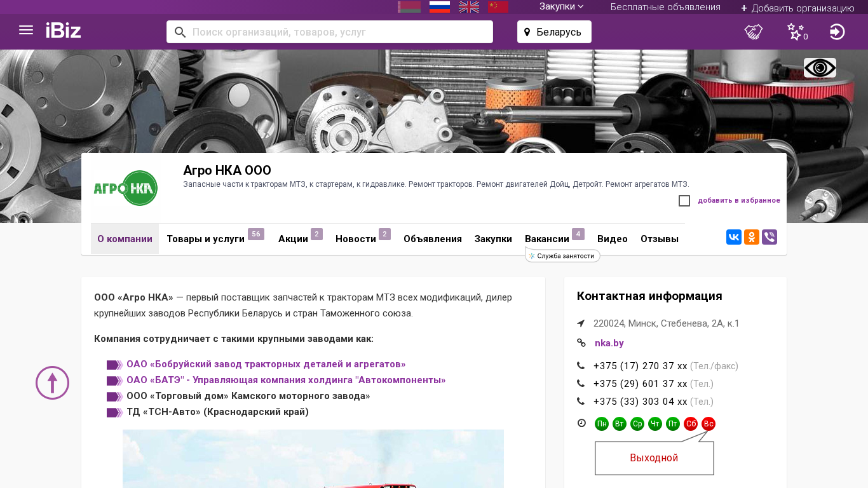
Task: Check the add-to-favorites checkbox
Action: [684, 201]
